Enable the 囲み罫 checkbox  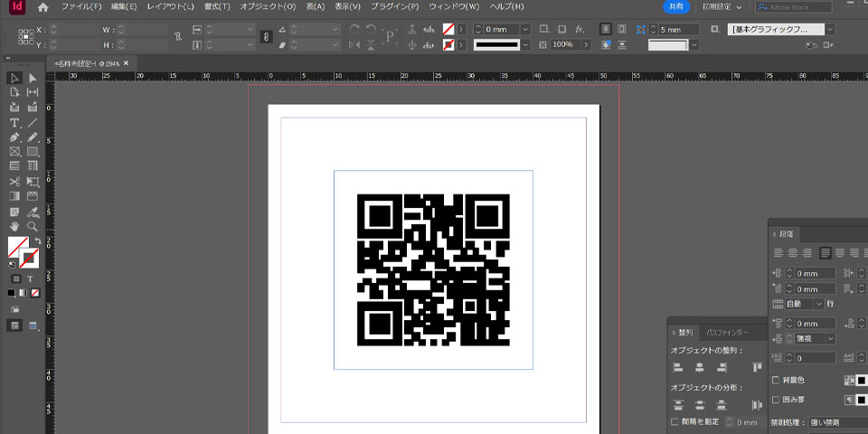point(776,399)
